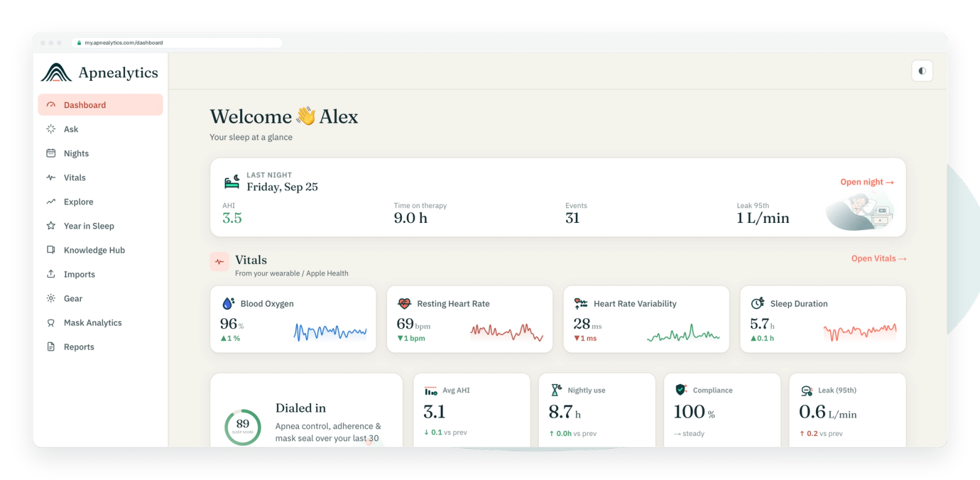Viewport: 980px width, 480px height.
Task: Open night details link
Action: coord(867,182)
